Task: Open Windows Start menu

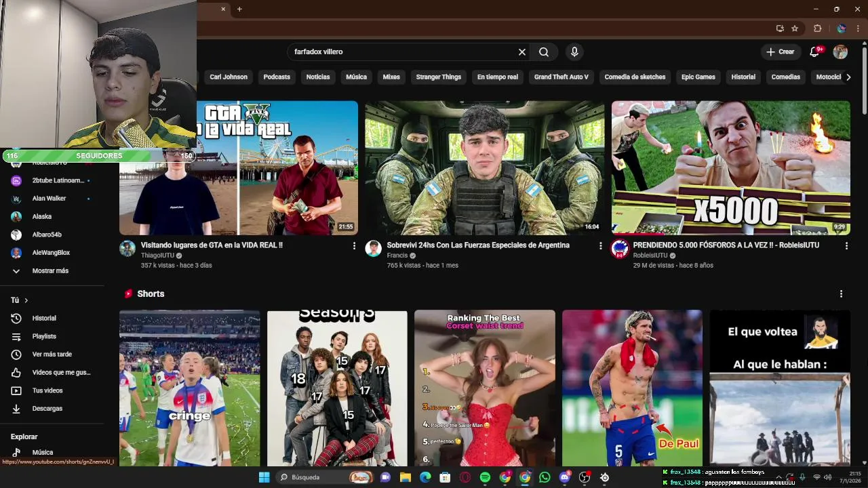Action: tap(264, 477)
